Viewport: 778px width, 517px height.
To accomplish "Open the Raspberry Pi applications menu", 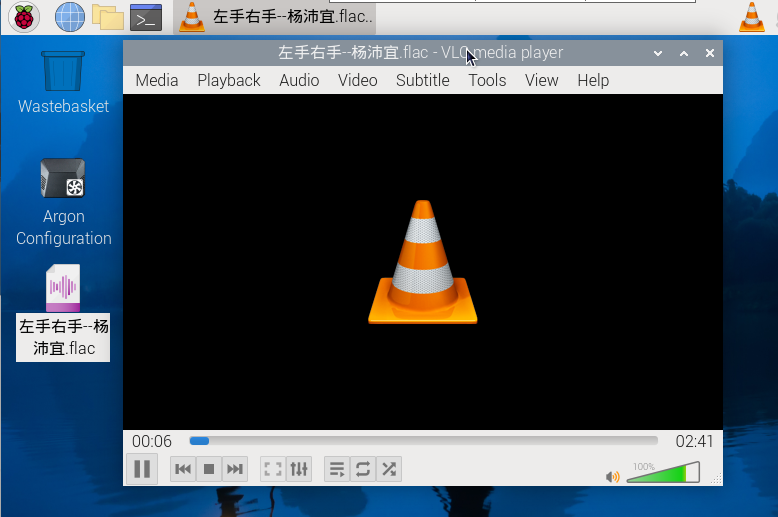I will point(24,17).
